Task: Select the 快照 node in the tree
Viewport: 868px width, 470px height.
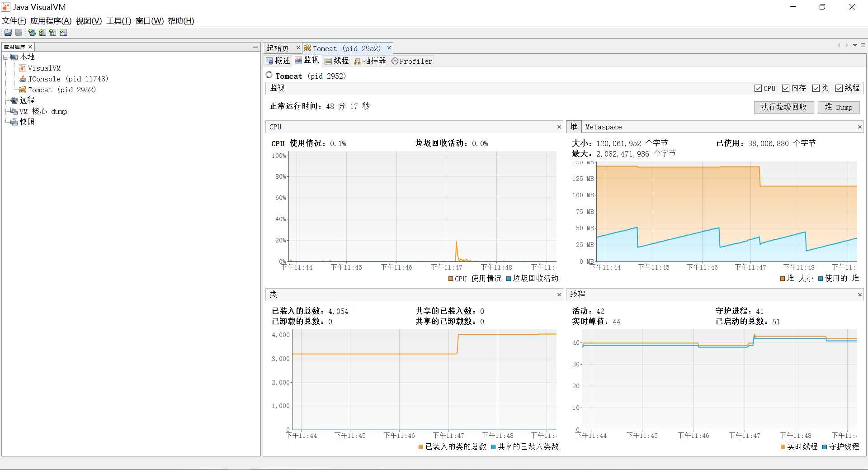Action: click(x=23, y=122)
